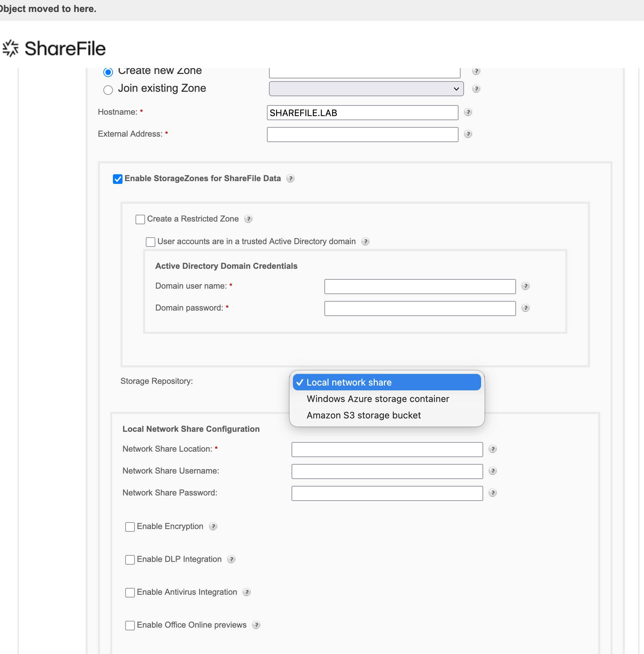Show help for Enable Encryption
Image resolution: width=644 pixels, height=654 pixels.
[213, 527]
